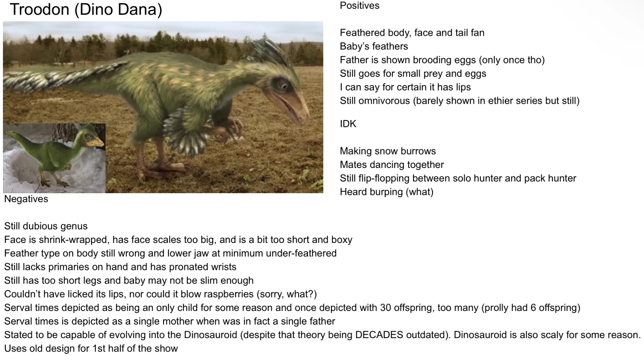The height and width of the screenshot is (356, 644).
Task: Click the 'Face is shrink-wrapped' line
Action: 178,240
